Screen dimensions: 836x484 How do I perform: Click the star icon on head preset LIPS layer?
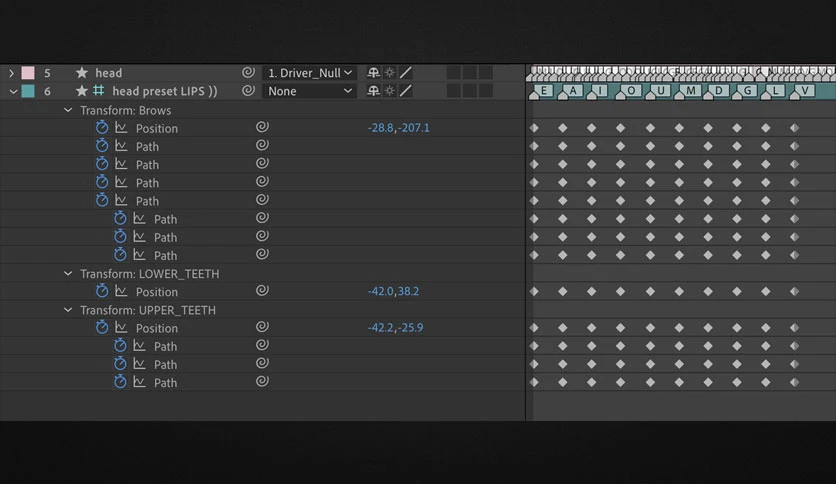click(x=82, y=91)
